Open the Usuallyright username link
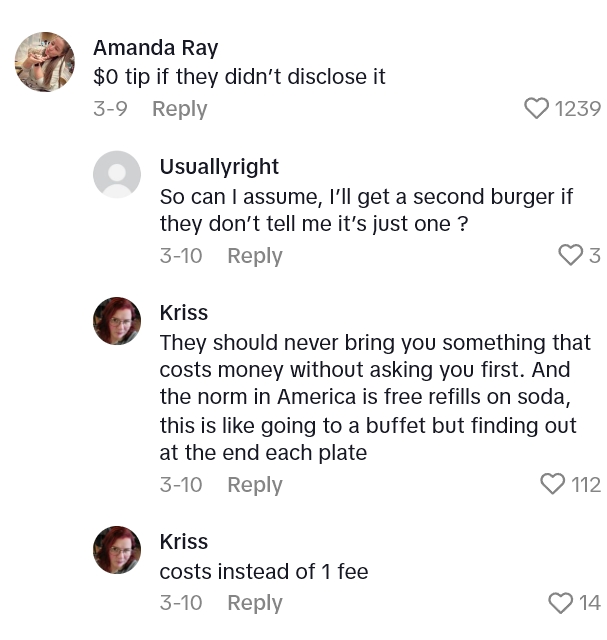 pyautogui.click(x=219, y=167)
